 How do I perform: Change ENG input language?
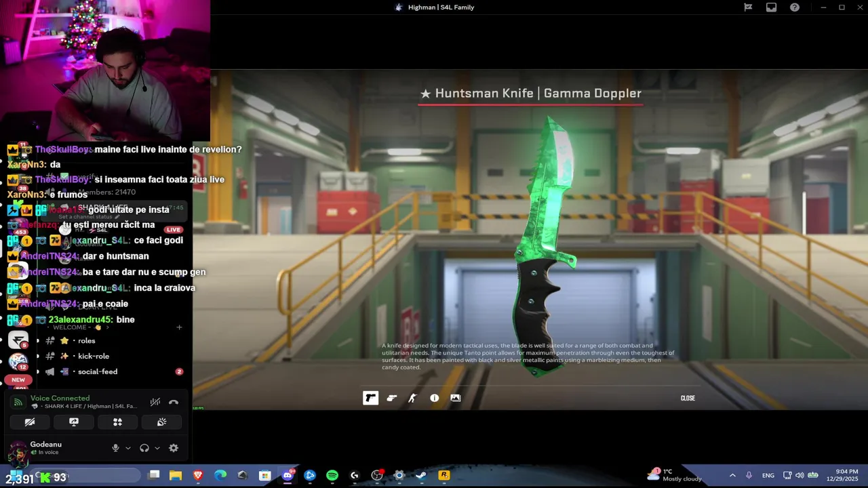pos(768,476)
